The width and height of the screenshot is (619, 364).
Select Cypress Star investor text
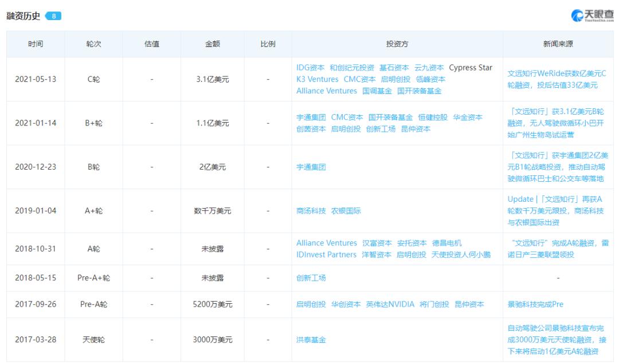pyautogui.click(x=471, y=68)
